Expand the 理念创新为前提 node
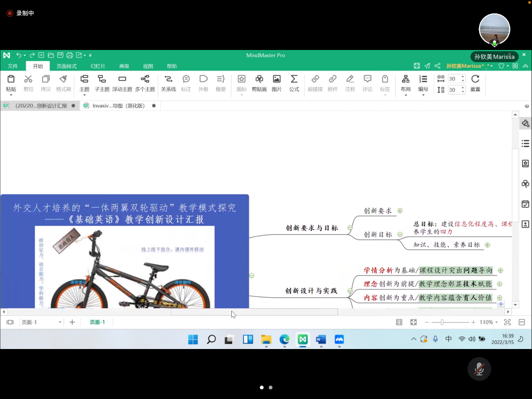 click(x=500, y=284)
